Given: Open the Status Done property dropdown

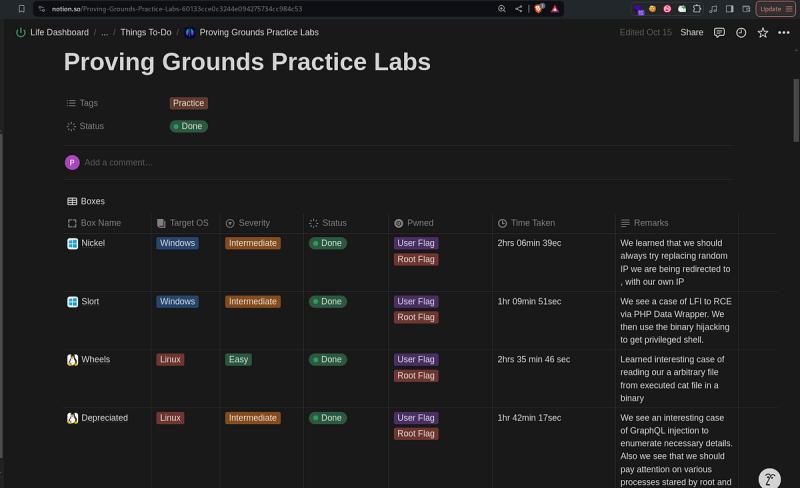Looking at the screenshot, I should (x=189, y=126).
